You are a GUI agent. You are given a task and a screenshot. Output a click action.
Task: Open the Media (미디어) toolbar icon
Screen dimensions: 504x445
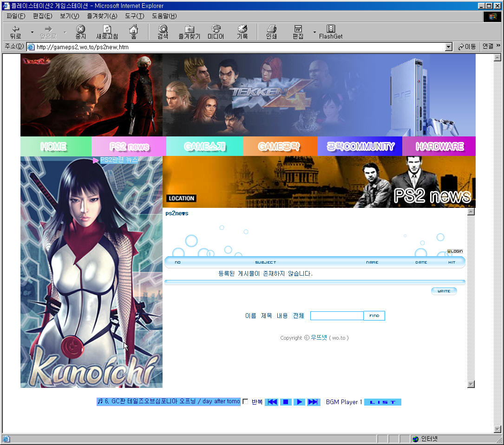pyautogui.click(x=216, y=32)
